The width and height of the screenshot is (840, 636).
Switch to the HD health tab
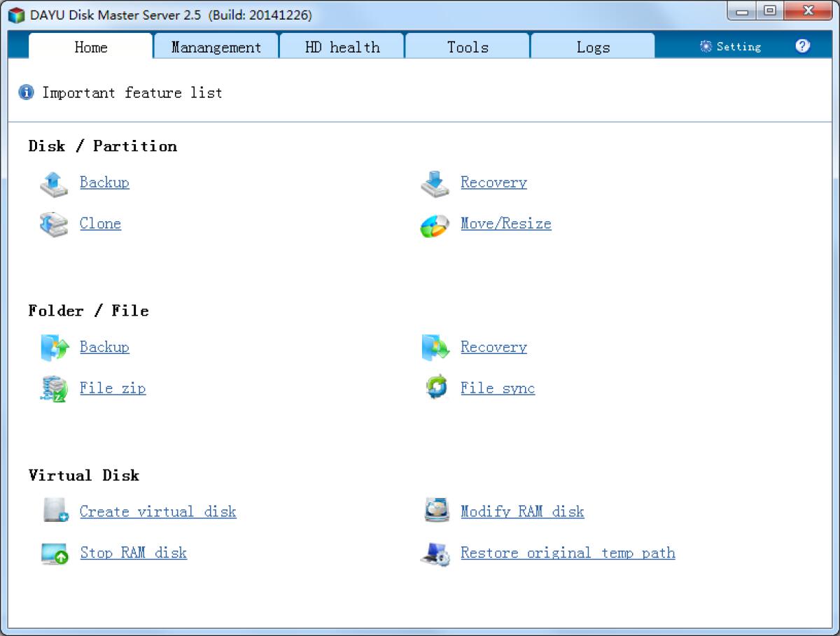click(342, 45)
